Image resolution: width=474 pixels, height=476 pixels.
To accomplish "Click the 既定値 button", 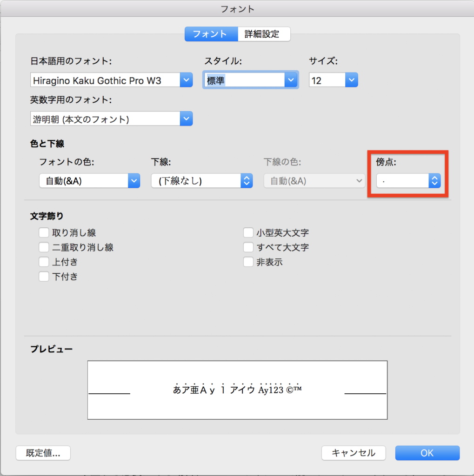I will click(x=43, y=453).
